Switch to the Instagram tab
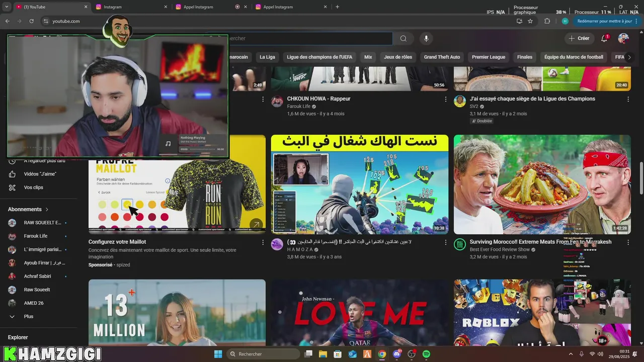This screenshot has width=644, height=362. coord(131,7)
